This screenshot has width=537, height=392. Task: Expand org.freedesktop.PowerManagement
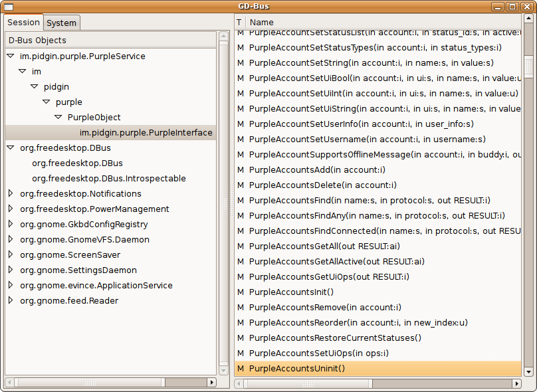(x=11, y=209)
